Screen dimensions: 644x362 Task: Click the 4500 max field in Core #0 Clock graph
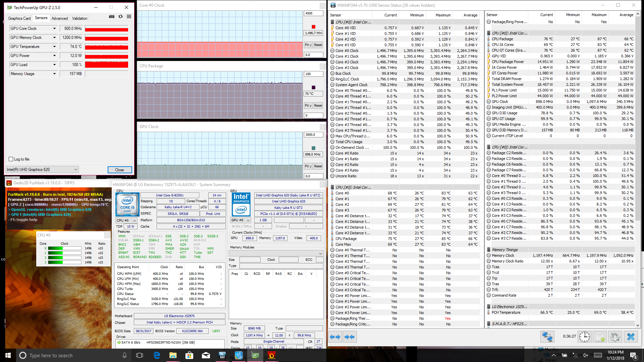(313, 13)
